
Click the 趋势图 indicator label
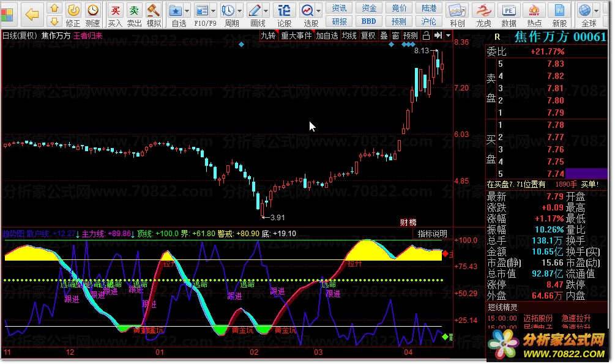click(x=13, y=234)
